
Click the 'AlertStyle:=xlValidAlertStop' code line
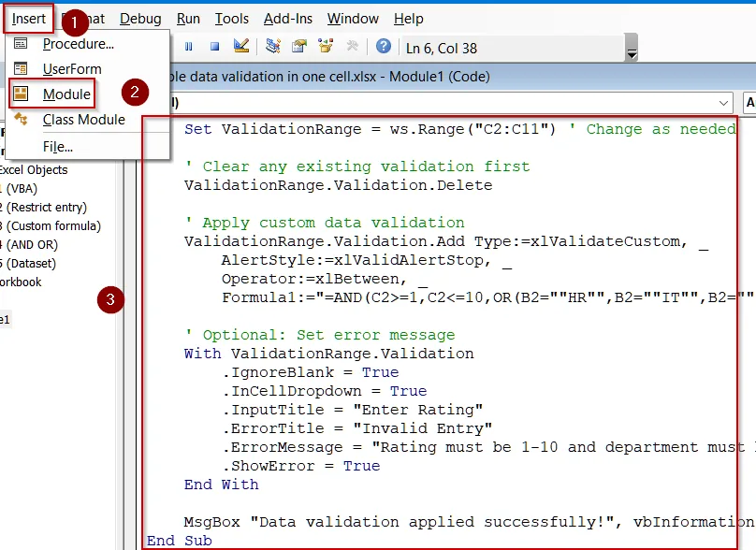[x=367, y=260]
